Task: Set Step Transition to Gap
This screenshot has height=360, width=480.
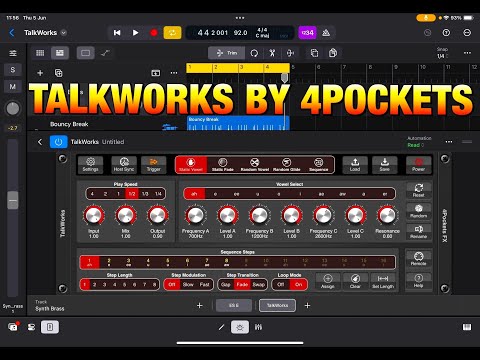Action: (226, 284)
